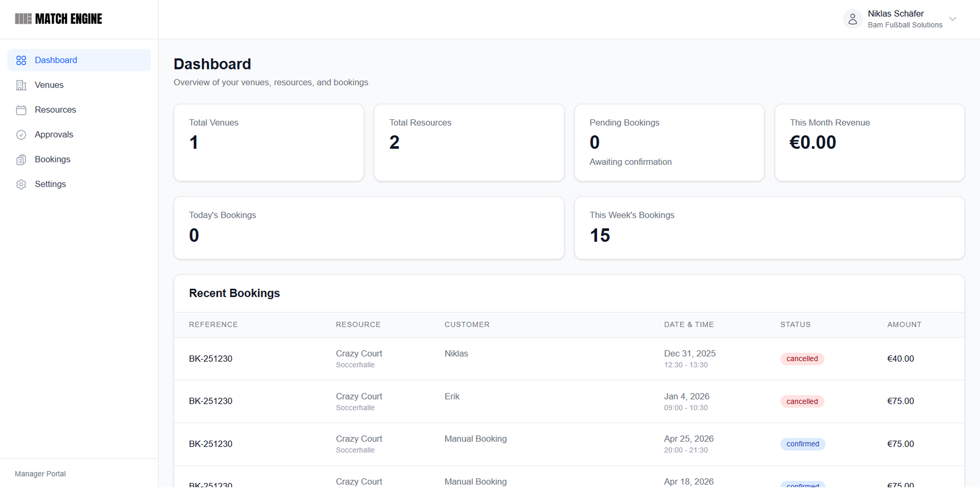Click the confirmed badge on Manual Booking
The height and width of the screenshot is (489, 980).
tap(803, 444)
